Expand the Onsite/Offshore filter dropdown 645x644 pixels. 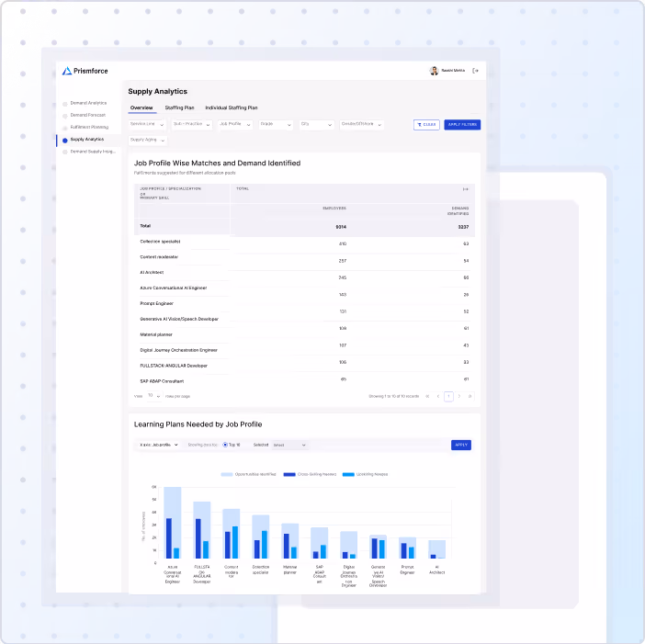pyautogui.click(x=362, y=124)
